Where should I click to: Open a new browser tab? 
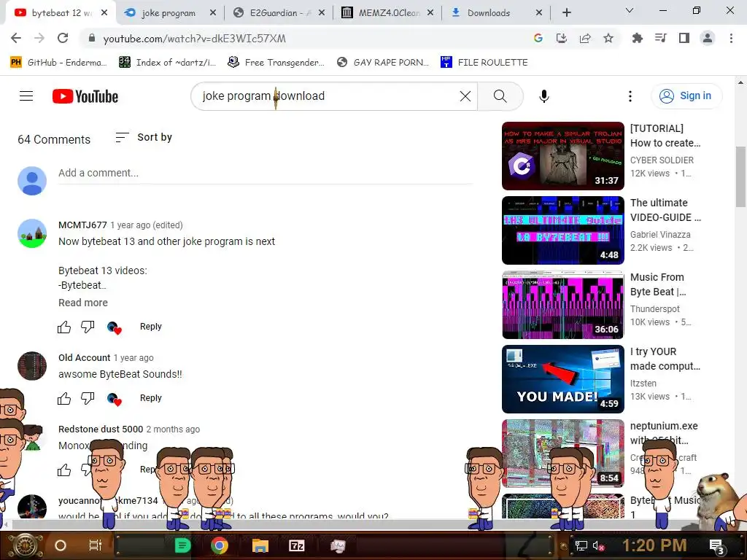tap(566, 13)
